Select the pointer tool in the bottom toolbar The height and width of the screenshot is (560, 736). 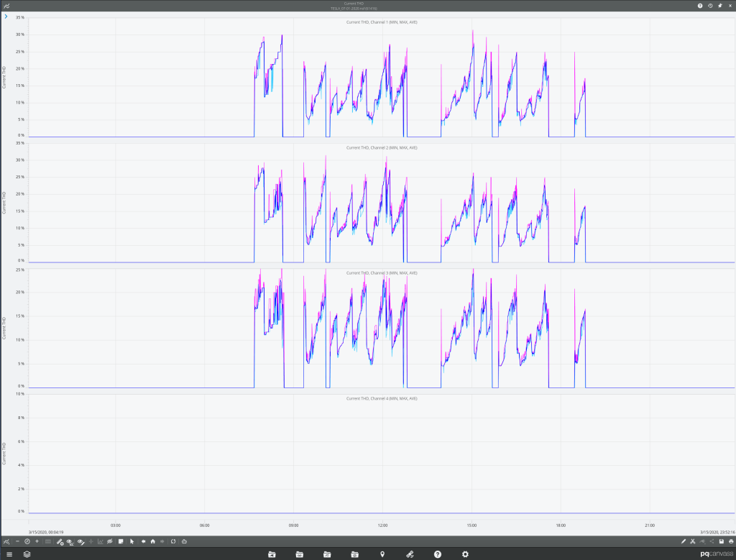point(132,541)
